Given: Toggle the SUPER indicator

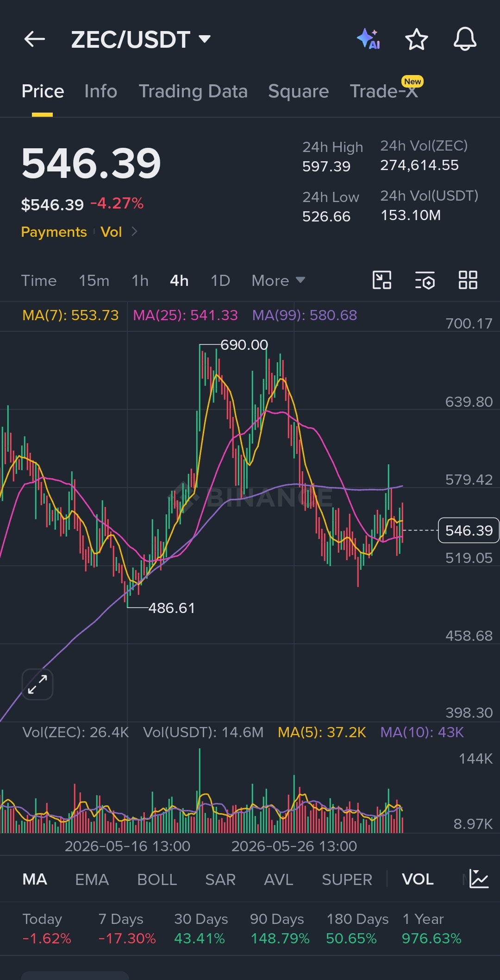Looking at the screenshot, I should [x=347, y=879].
